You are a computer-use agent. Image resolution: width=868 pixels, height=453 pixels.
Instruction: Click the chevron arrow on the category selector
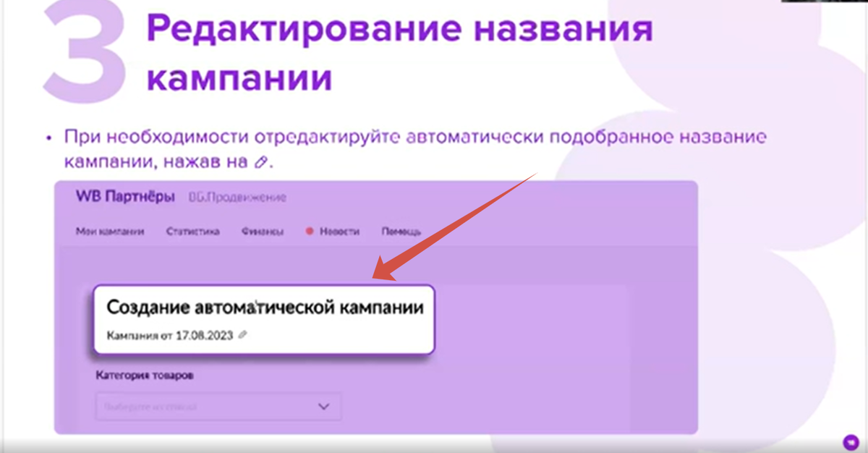(323, 406)
